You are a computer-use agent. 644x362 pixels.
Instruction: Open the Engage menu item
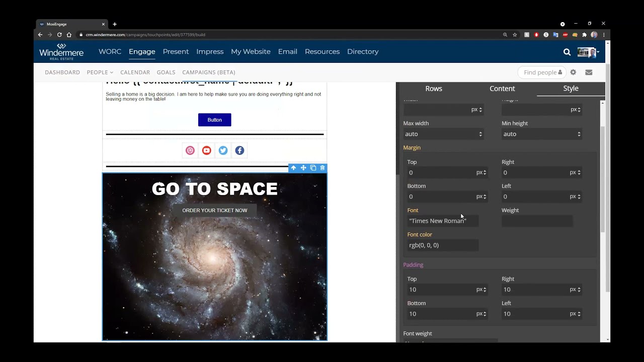click(142, 51)
